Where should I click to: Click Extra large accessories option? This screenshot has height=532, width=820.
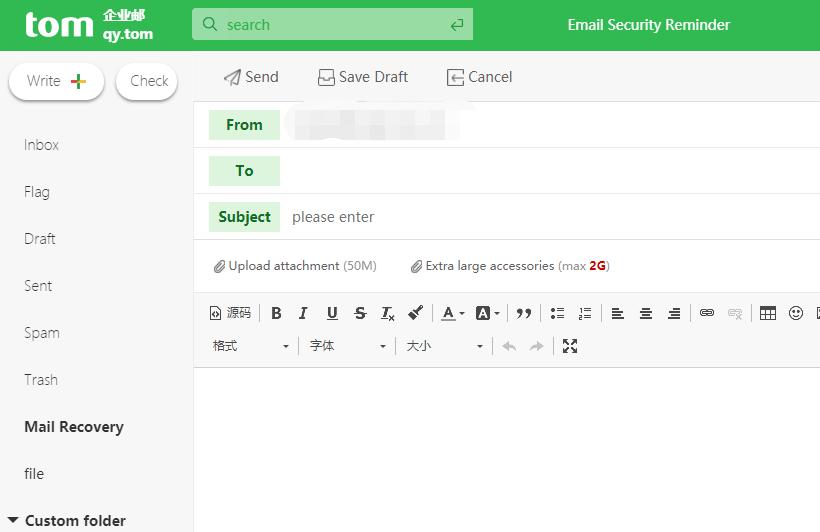(510, 266)
